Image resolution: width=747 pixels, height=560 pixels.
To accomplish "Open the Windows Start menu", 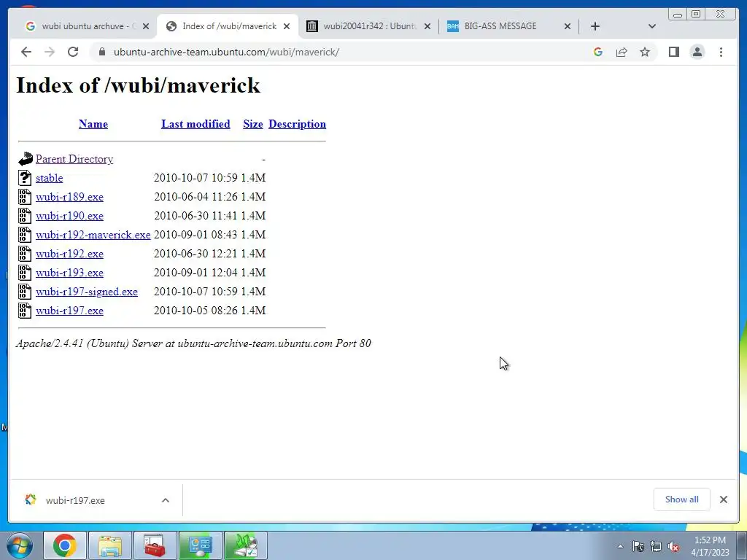I will pyautogui.click(x=20, y=545).
